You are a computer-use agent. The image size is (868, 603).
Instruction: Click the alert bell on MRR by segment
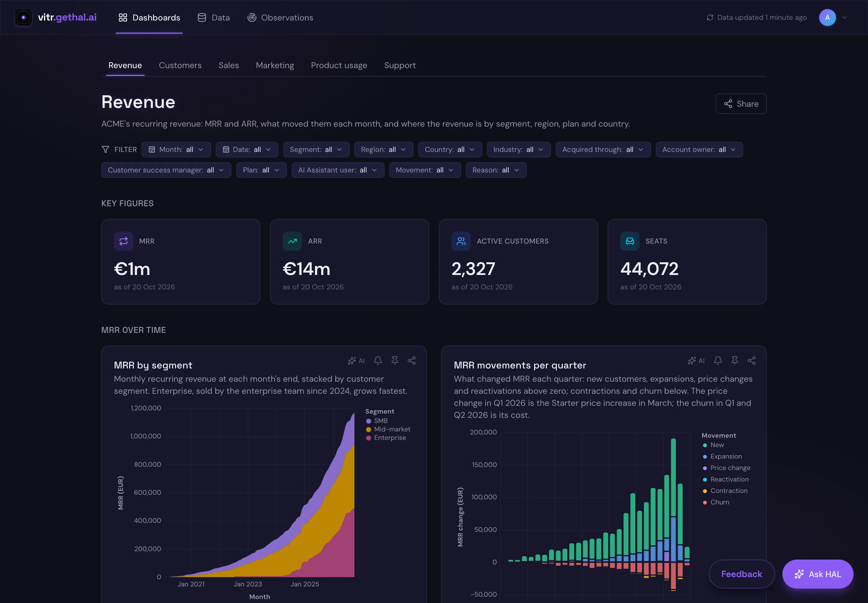378,360
